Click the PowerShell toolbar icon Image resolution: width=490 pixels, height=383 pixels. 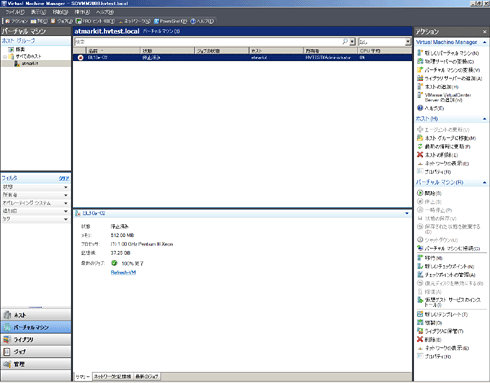pos(156,21)
